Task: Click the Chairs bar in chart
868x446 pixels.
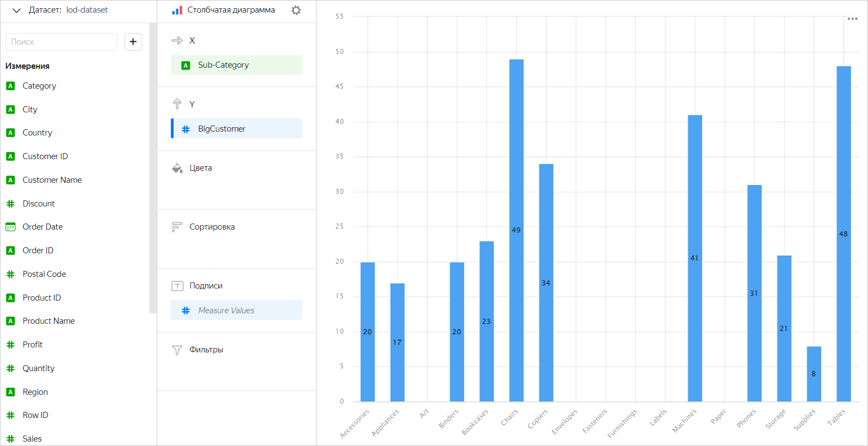Action: 516,230
